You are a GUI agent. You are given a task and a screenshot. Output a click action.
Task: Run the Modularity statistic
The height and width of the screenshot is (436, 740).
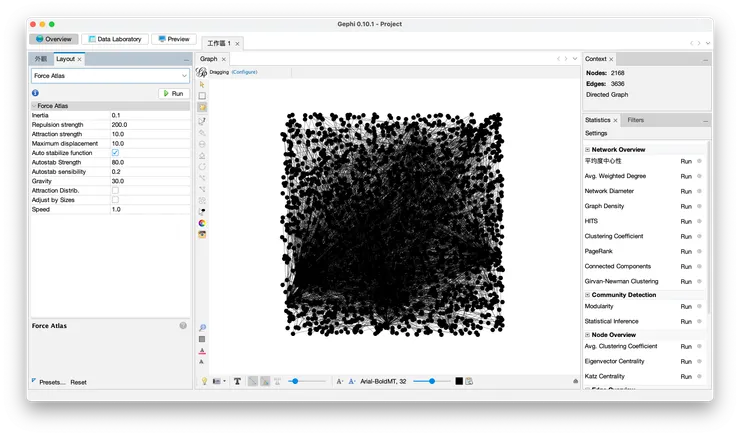pos(686,307)
